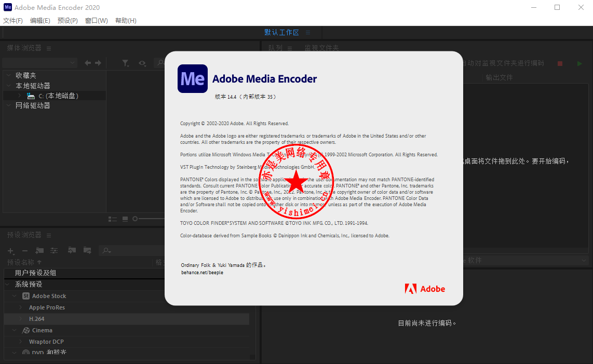Go forward with the media browser right arrow
The width and height of the screenshot is (593, 364).
pyautogui.click(x=98, y=63)
